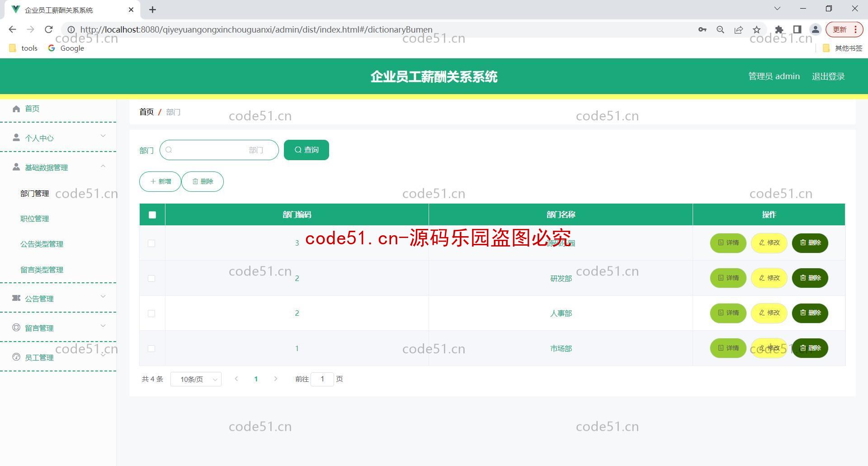Click 首页 in the breadcrumb
868x466 pixels.
[146, 112]
